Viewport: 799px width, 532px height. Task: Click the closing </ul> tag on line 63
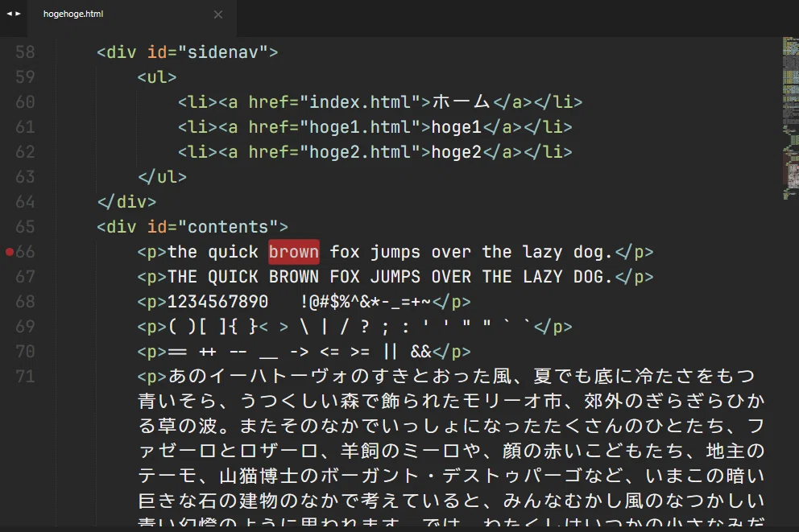pos(162,176)
